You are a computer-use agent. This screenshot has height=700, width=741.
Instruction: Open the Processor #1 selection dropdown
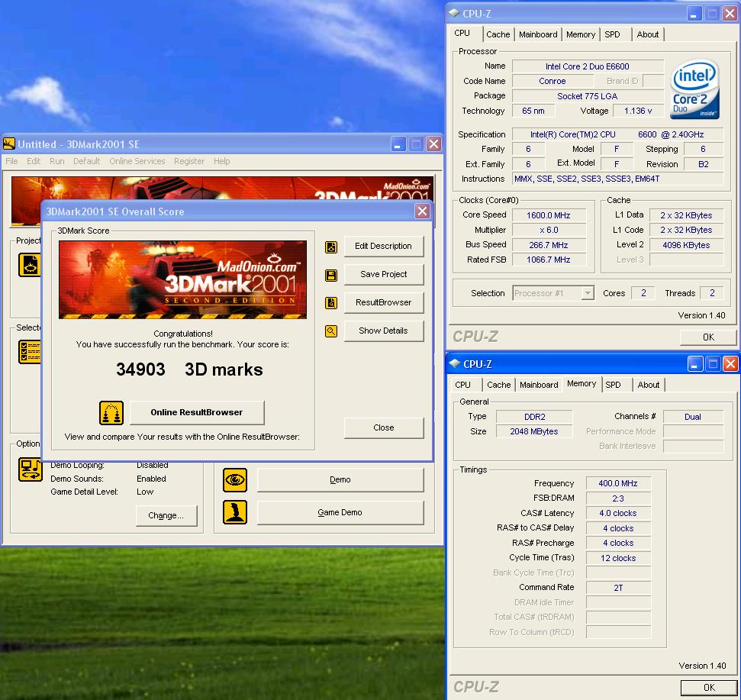point(587,293)
